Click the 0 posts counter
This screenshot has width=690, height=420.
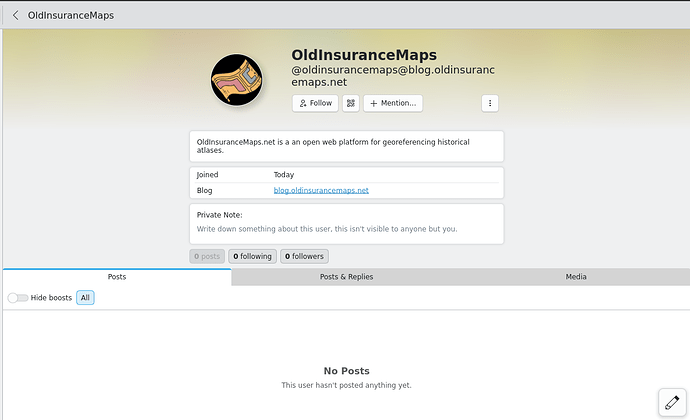[207, 256]
